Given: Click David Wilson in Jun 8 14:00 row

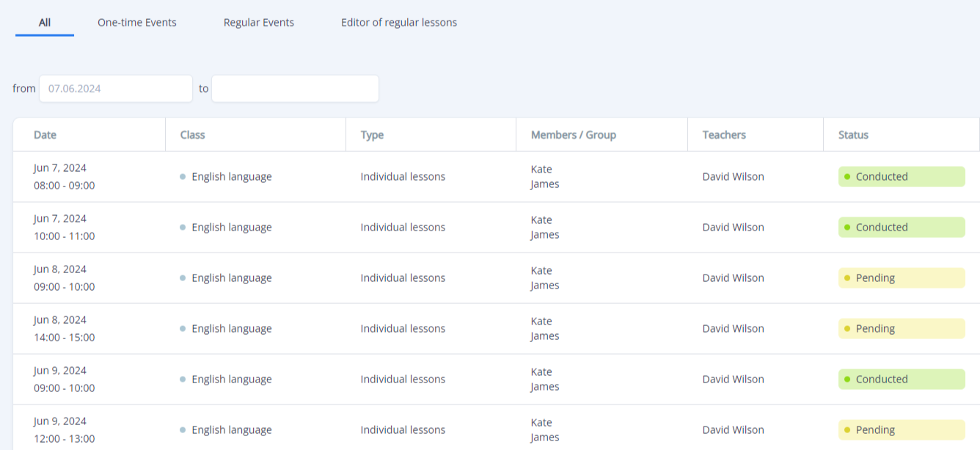Looking at the screenshot, I should [x=733, y=329].
